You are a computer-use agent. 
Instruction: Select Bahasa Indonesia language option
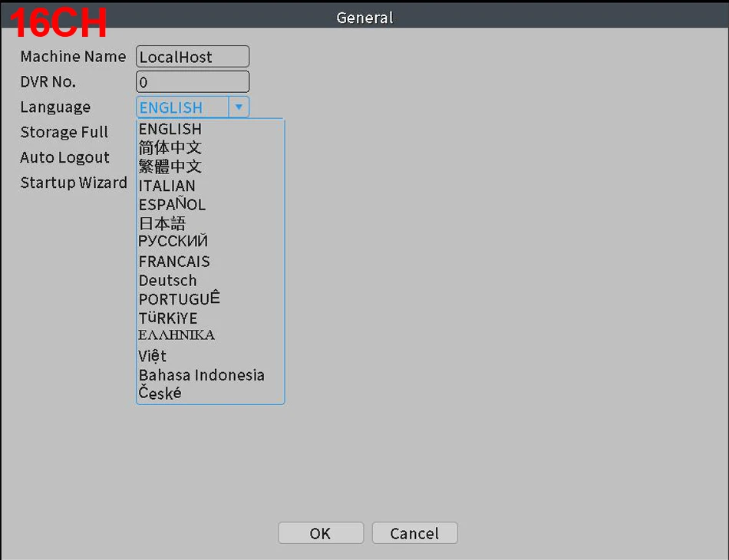point(201,375)
